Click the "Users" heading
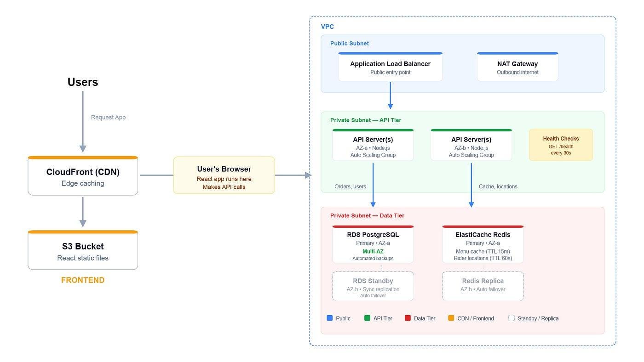644x362 pixels. pyautogui.click(x=83, y=82)
